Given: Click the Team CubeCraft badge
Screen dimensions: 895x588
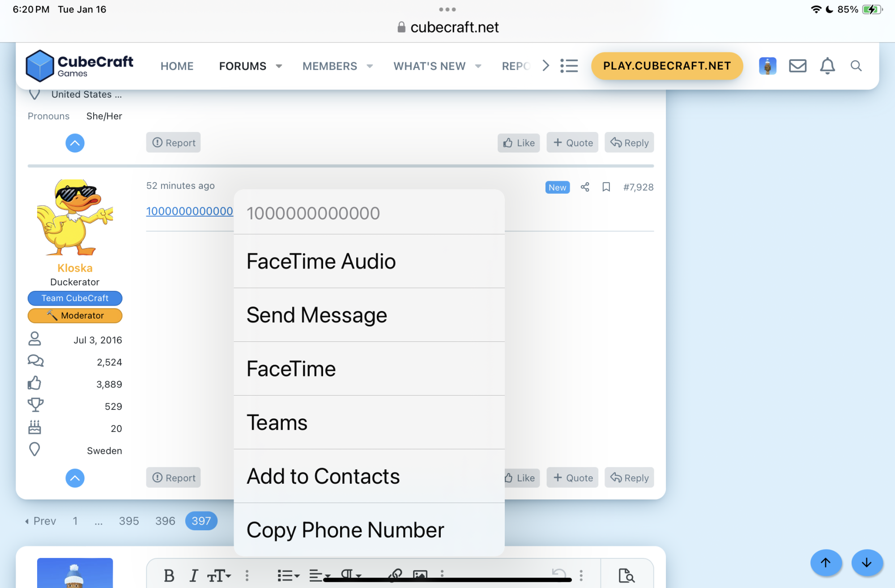Looking at the screenshot, I should (75, 298).
